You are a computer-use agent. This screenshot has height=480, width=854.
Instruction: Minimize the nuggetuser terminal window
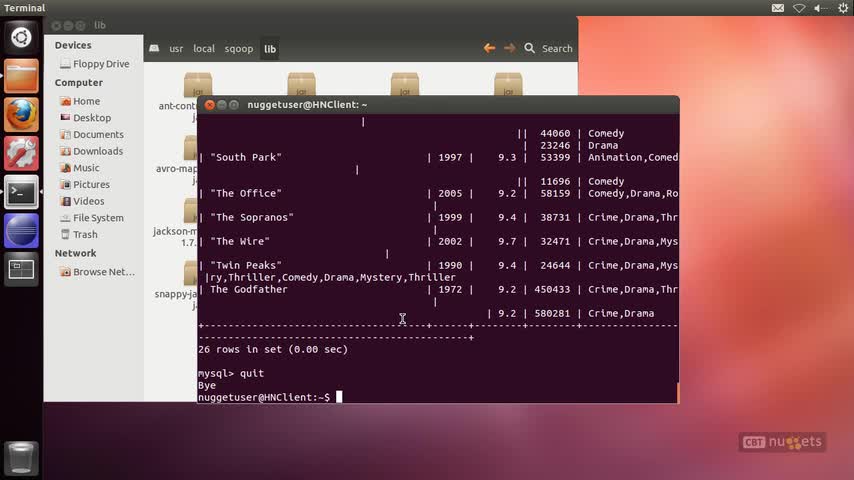tap(222, 105)
